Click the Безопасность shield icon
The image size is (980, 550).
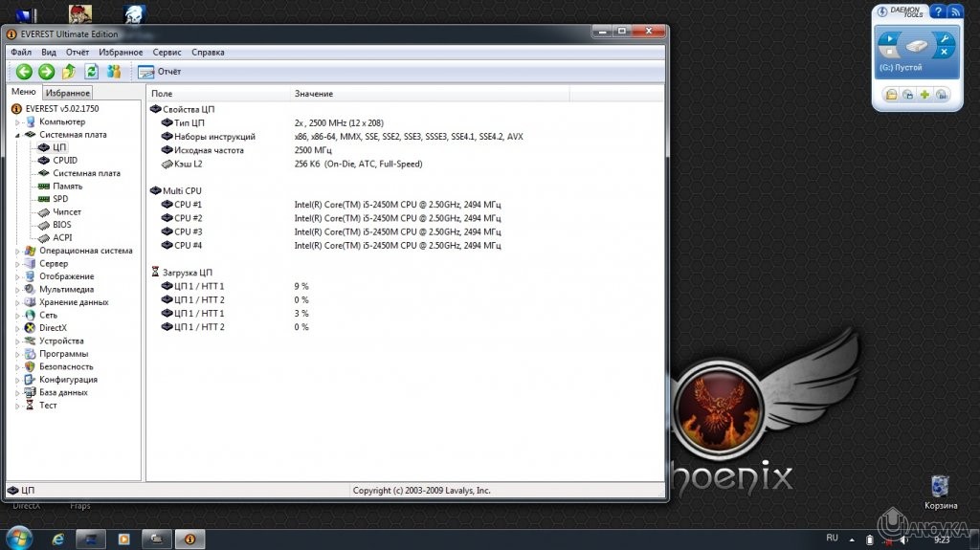click(30, 367)
